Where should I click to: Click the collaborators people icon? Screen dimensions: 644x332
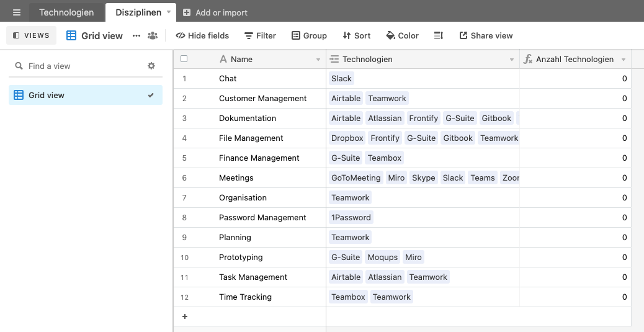pos(153,36)
